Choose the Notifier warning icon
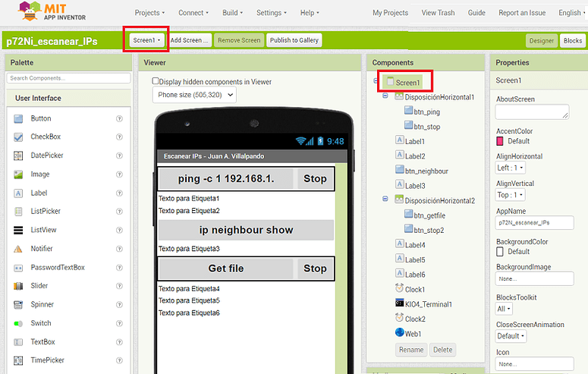Viewport: 588px width, 374px height. click(18, 249)
